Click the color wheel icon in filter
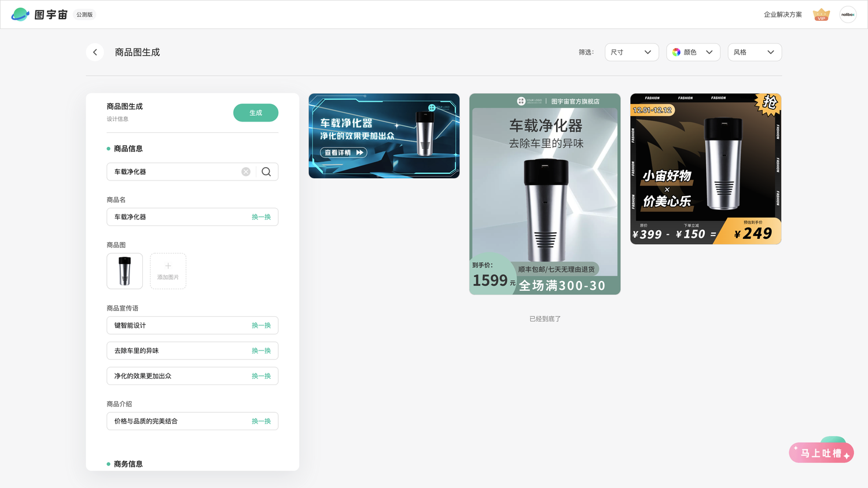 (676, 52)
